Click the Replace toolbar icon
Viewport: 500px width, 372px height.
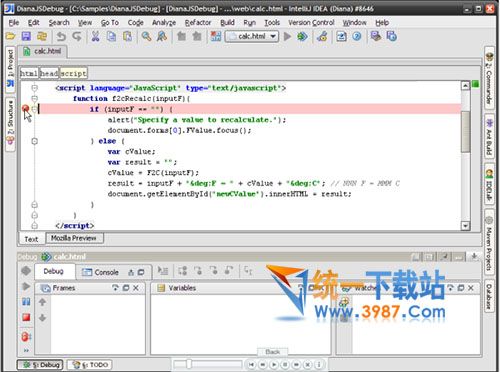[162, 36]
